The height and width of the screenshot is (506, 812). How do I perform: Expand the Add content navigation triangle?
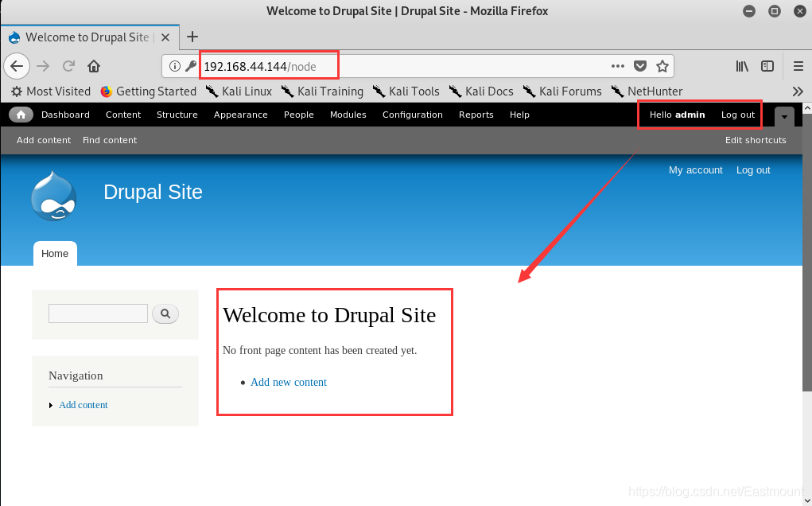click(x=51, y=406)
